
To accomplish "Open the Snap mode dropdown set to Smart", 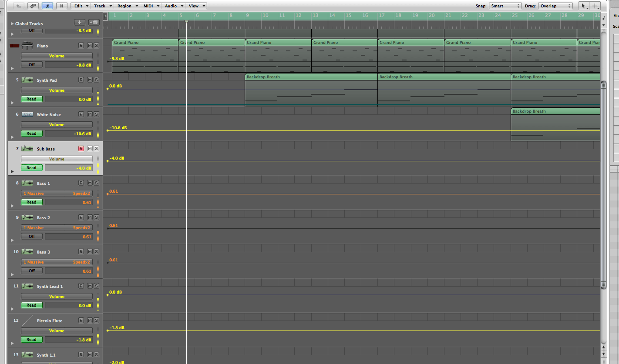I will pos(505,6).
